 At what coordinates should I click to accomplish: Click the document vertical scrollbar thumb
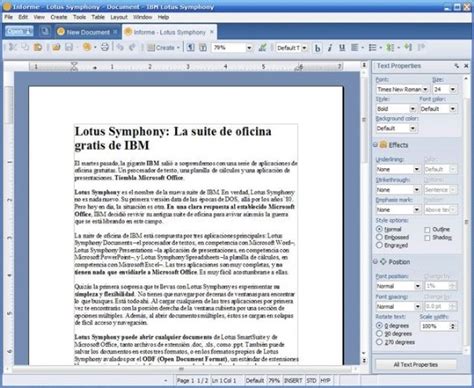click(x=364, y=120)
